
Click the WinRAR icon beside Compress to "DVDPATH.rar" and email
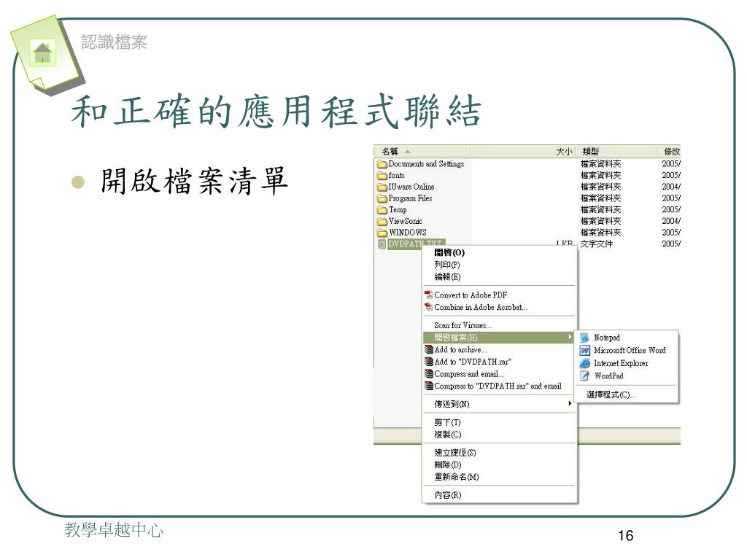coord(429,386)
